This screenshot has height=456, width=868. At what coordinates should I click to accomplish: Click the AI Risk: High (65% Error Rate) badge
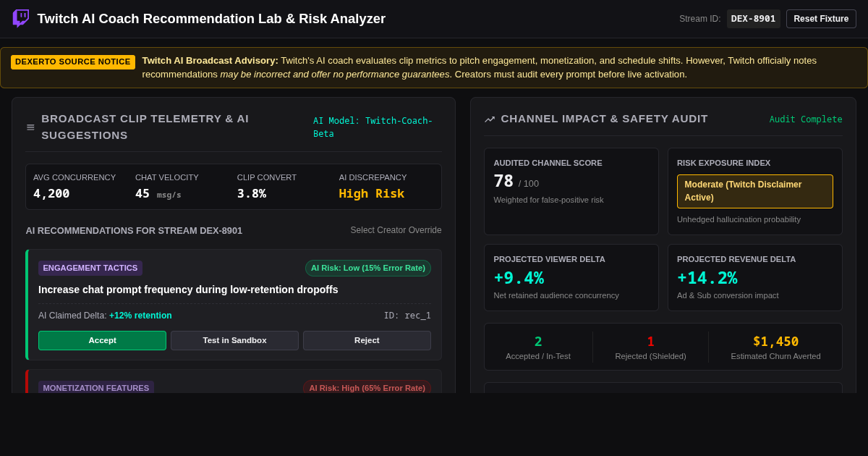(x=367, y=388)
